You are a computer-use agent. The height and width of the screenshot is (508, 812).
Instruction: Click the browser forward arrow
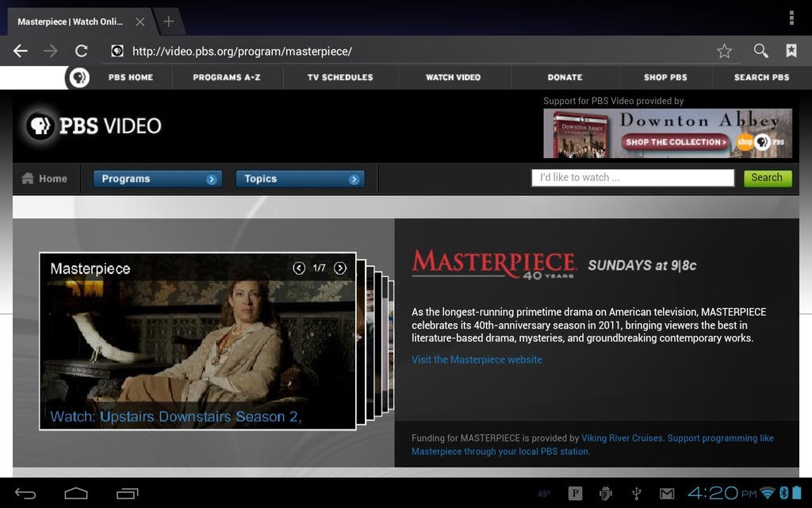coord(50,51)
